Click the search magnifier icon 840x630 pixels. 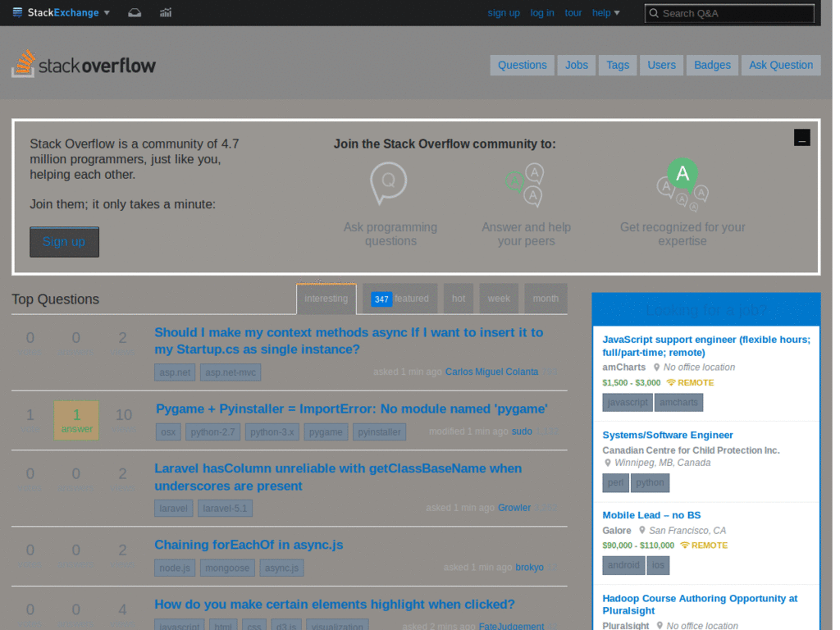[x=654, y=13]
